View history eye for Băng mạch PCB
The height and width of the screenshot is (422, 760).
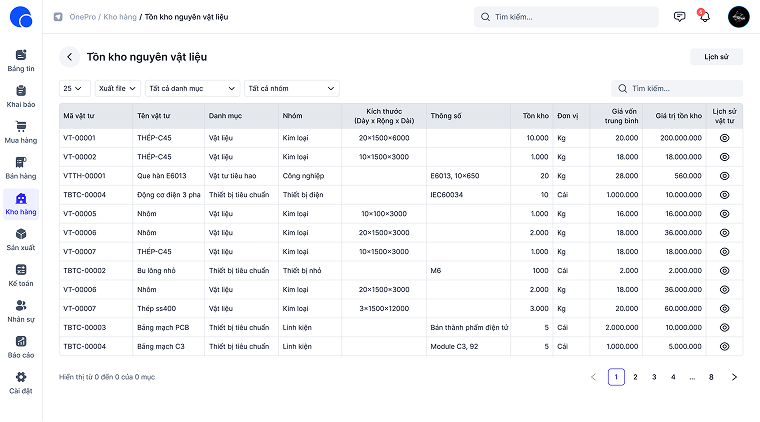pyautogui.click(x=725, y=327)
